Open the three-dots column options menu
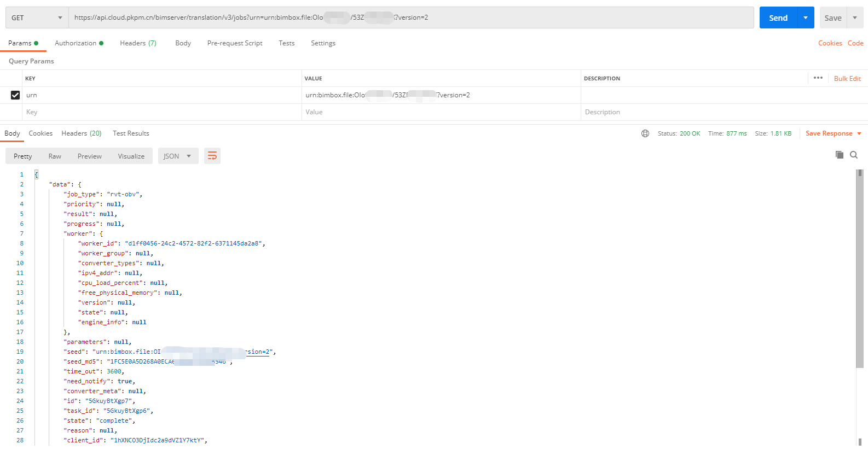The width and height of the screenshot is (868, 450). (x=818, y=78)
